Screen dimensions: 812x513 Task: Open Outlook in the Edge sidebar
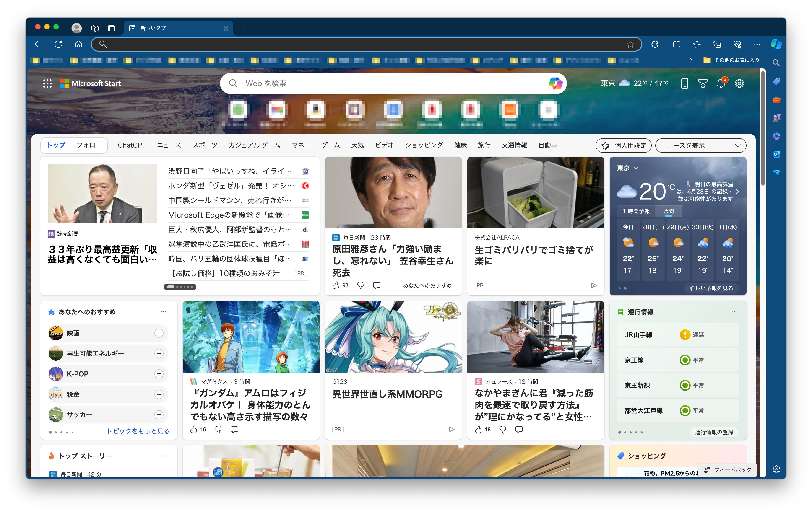(776, 154)
